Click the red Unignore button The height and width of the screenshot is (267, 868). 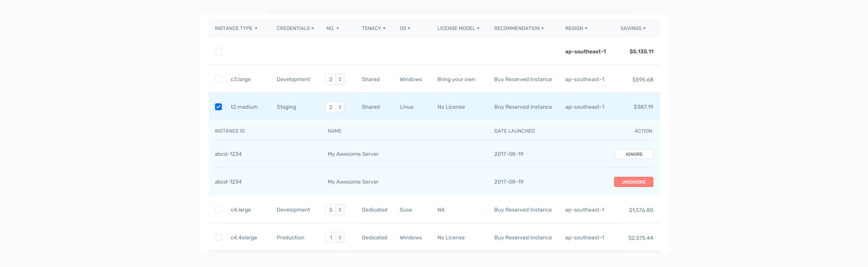633,182
